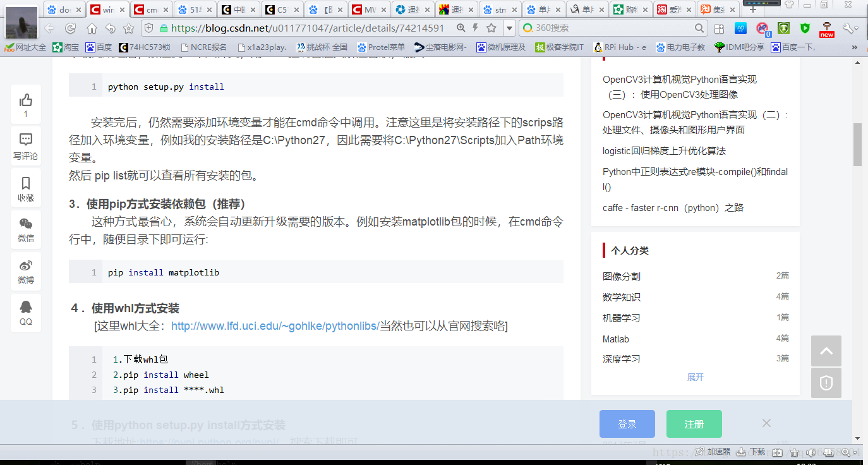Click the back-to-top arrow button

826,351
